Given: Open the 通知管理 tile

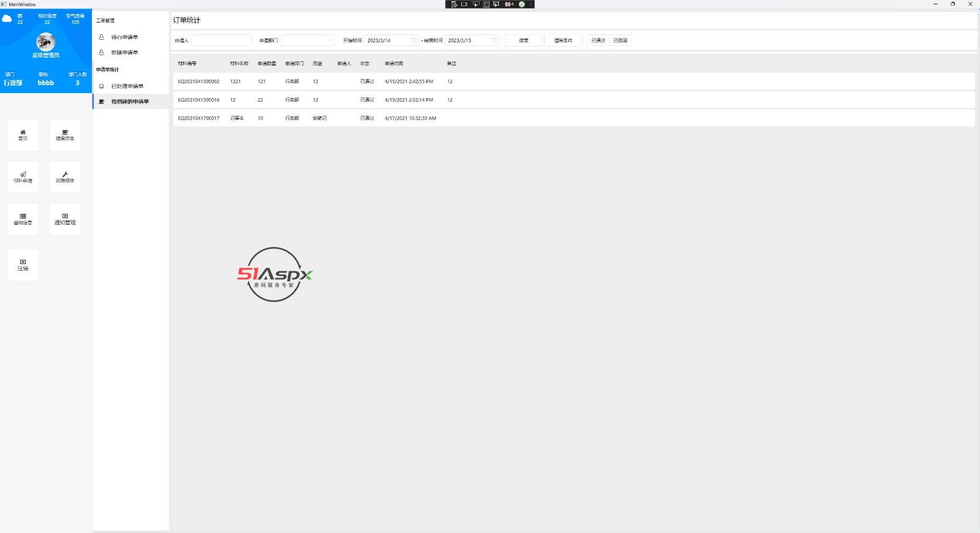Looking at the screenshot, I should click(65, 219).
